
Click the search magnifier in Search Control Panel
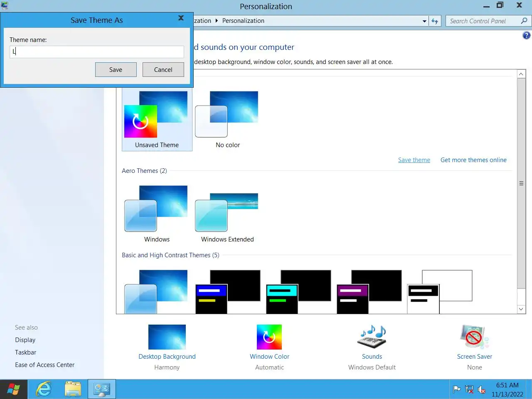click(524, 21)
